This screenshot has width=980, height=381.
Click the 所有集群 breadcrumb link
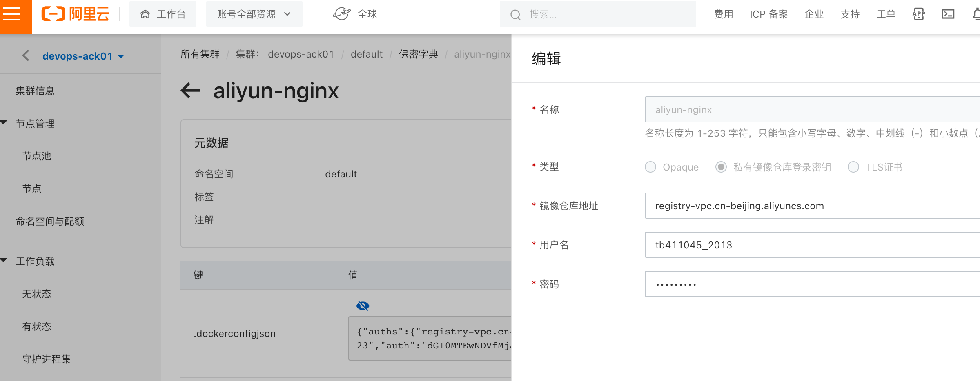click(200, 54)
